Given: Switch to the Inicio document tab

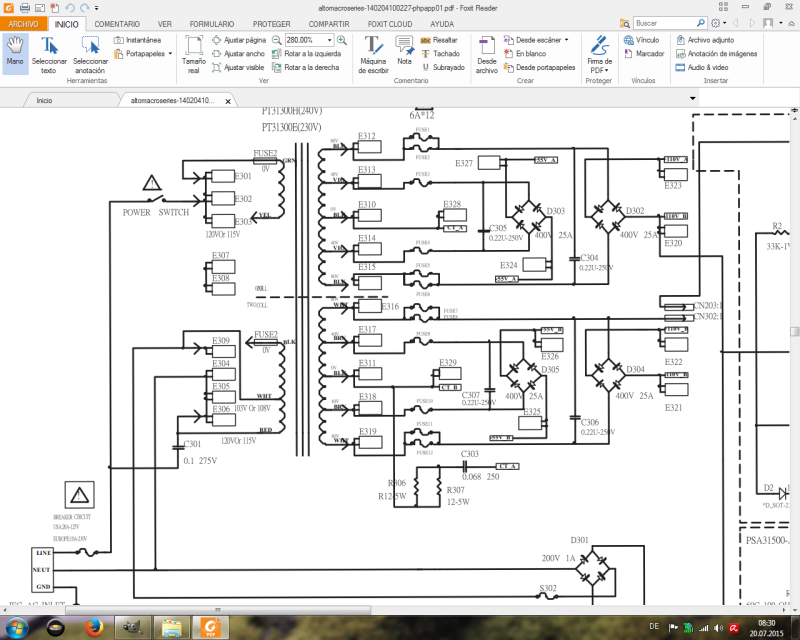Looking at the screenshot, I should 44,101.
